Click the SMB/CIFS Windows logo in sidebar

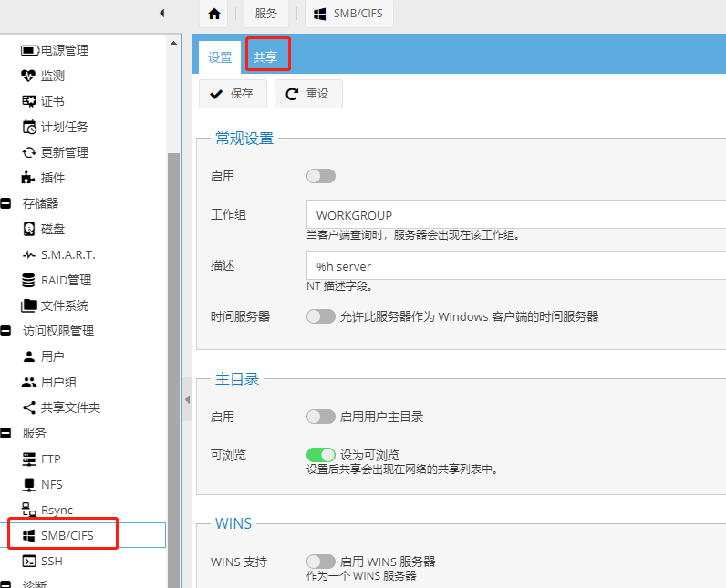click(28, 536)
